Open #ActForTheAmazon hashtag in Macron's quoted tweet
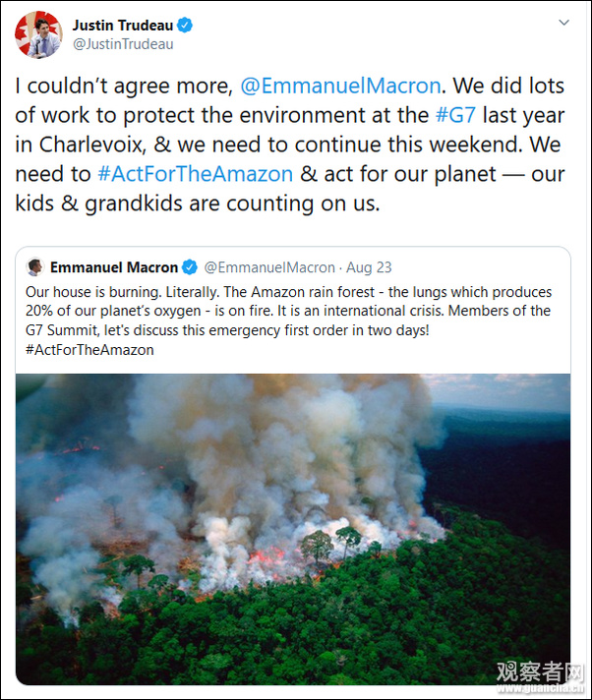Image resolution: width=592 pixels, height=700 pixels. click(89, 349)
